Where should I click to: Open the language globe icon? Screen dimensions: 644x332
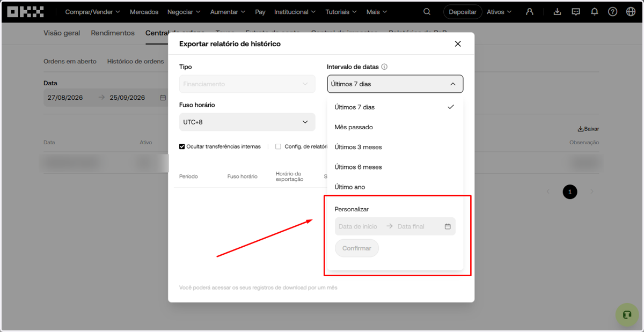[x=631, y=12]
